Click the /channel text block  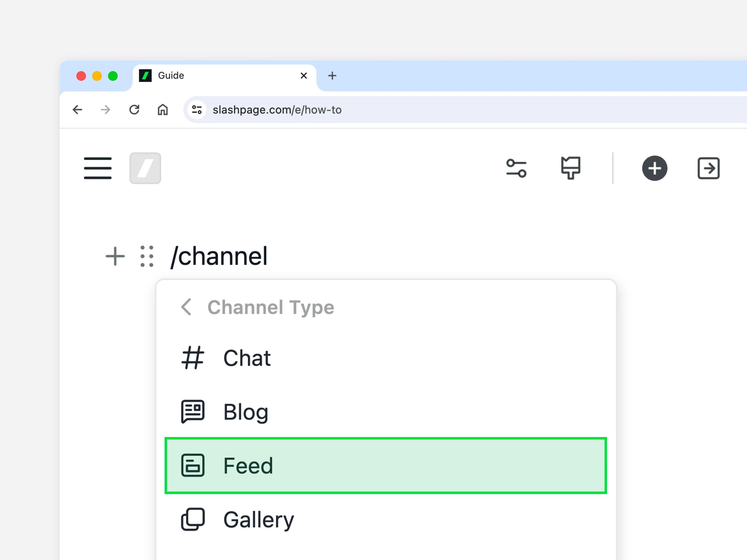coord(219,257)
